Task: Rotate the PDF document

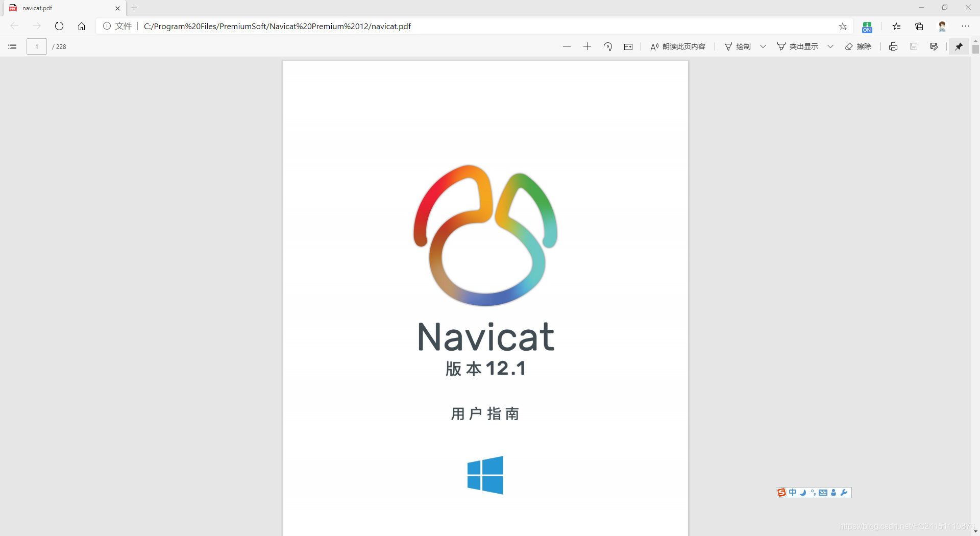Action: (x=607, y=46)
